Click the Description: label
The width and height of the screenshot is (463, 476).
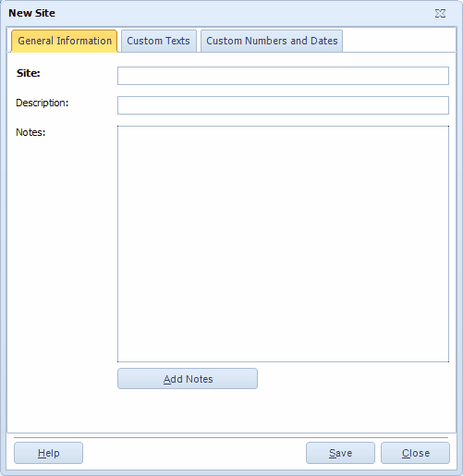[42, 103]
